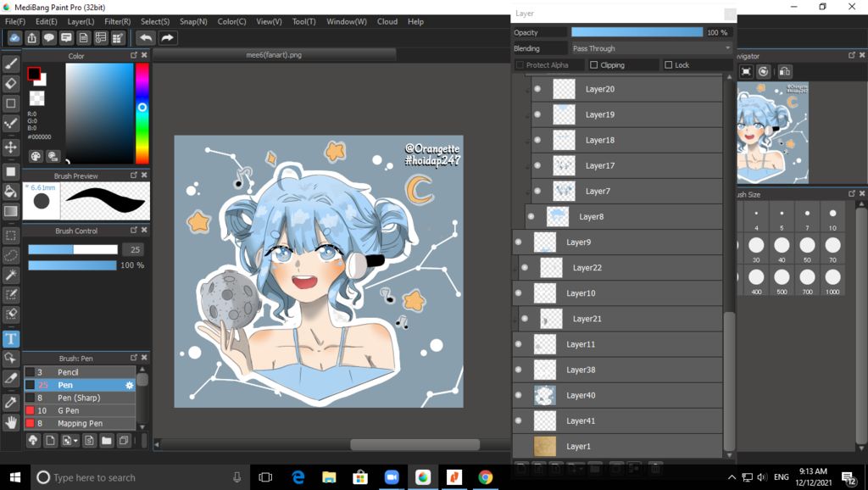This screenshot has width=868, height=490.
Task: Select the Eraser tool
Action: click(10, 84)
